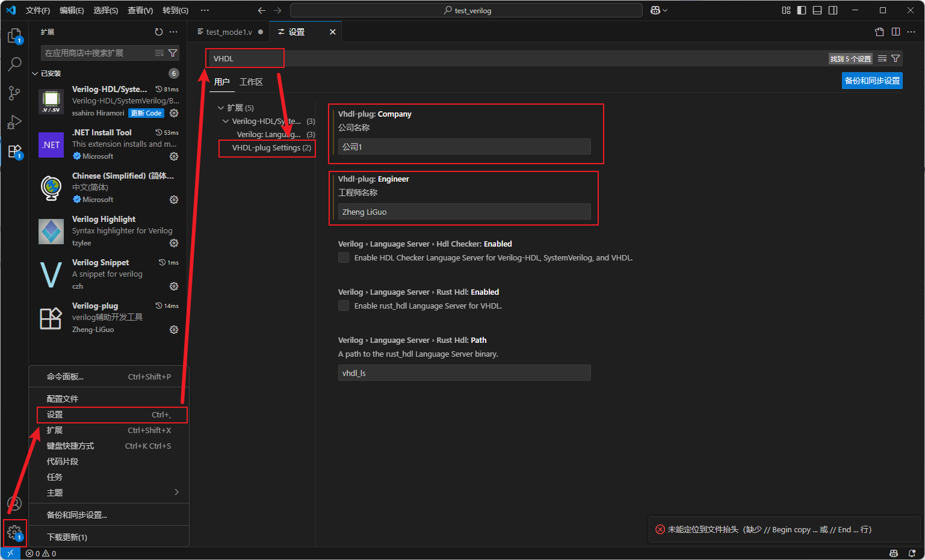The image size is (925, 560).
Task: Select the Extensions view icon in activity bar
Action: pos(14,151)
